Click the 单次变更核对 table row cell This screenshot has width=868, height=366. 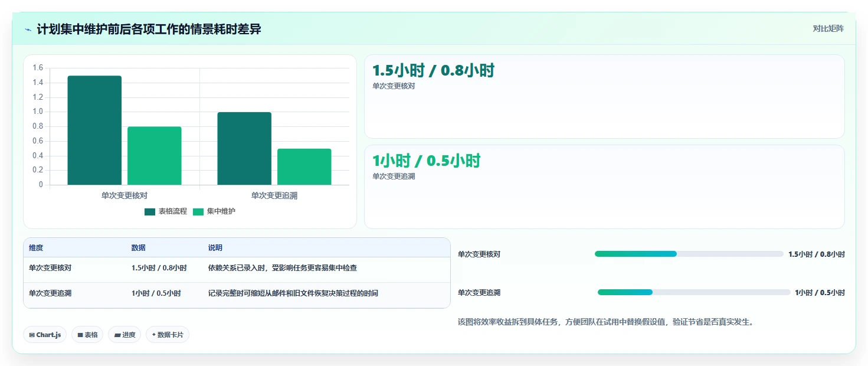tap(50, 268)
